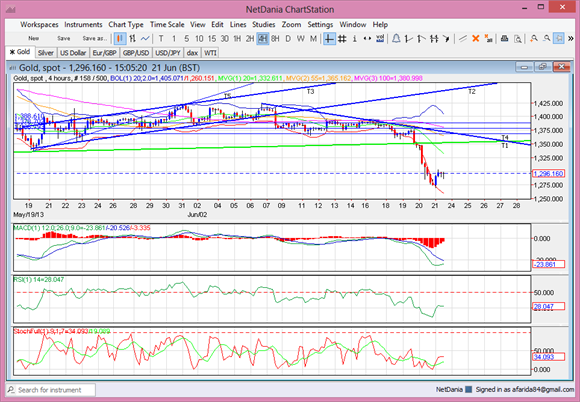Toggle the chart grid icon
Viewport: 580px width, 402px height.
coord(342,38)
